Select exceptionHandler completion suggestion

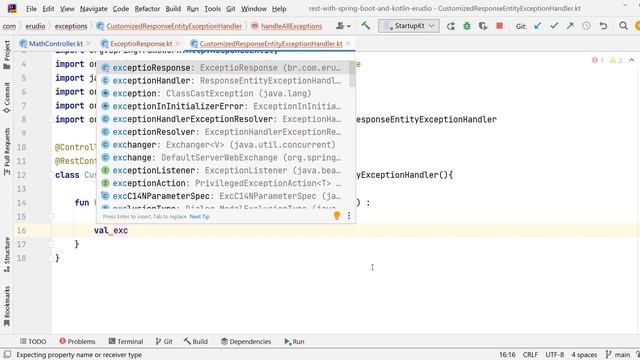(223, 80)
